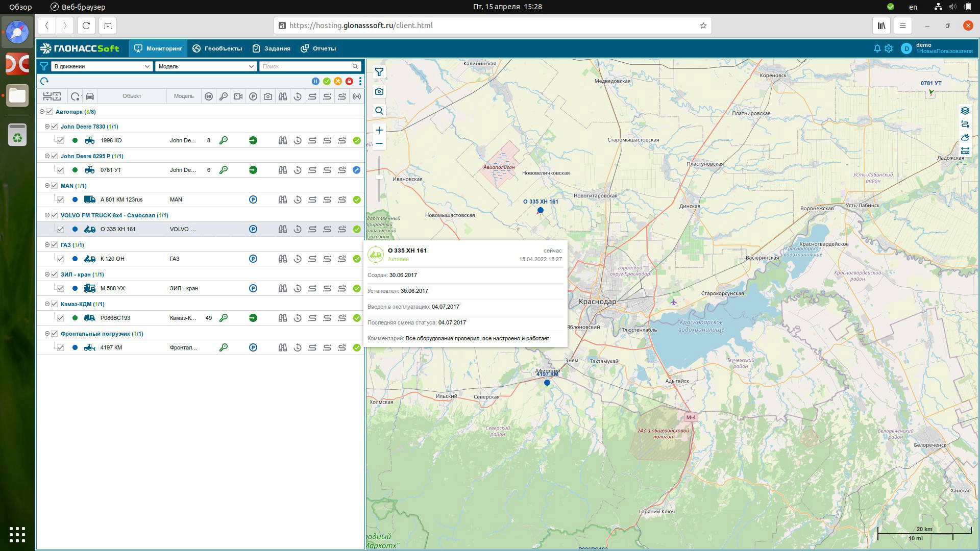Open the 'В движении' filter dropdown

click(x=102, y=66)
